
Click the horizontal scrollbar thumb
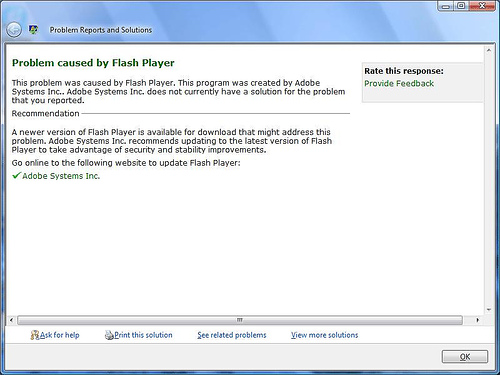240,320
